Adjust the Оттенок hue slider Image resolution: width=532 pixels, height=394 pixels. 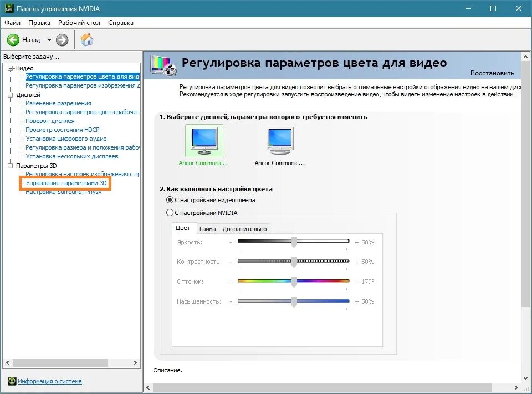point(294,282)
